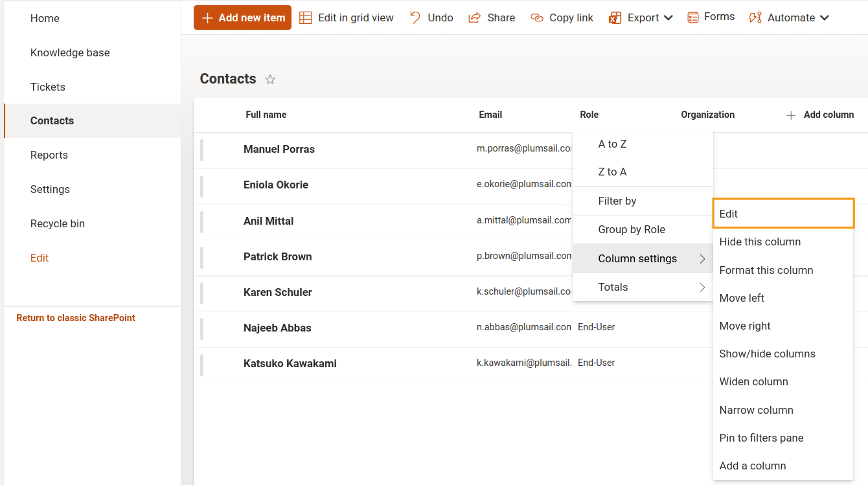Viewport: 868px width, 485px height.
Task: Click the Edit in grid view icon
Action: click(x=305, y=18)
